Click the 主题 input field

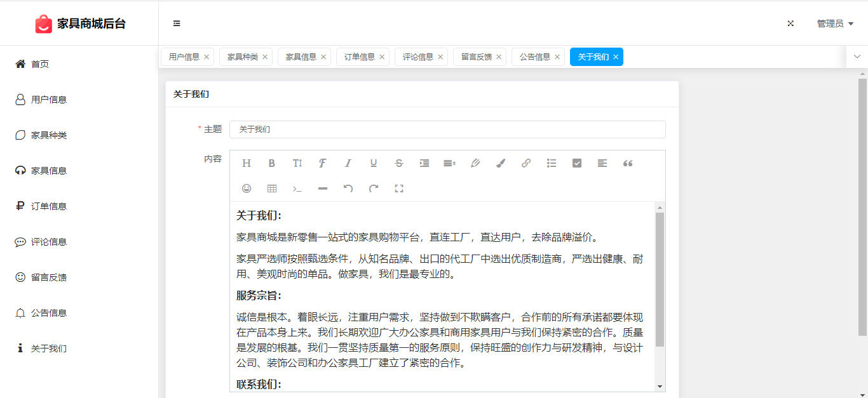pyautogui.click(x=447, y=129)
